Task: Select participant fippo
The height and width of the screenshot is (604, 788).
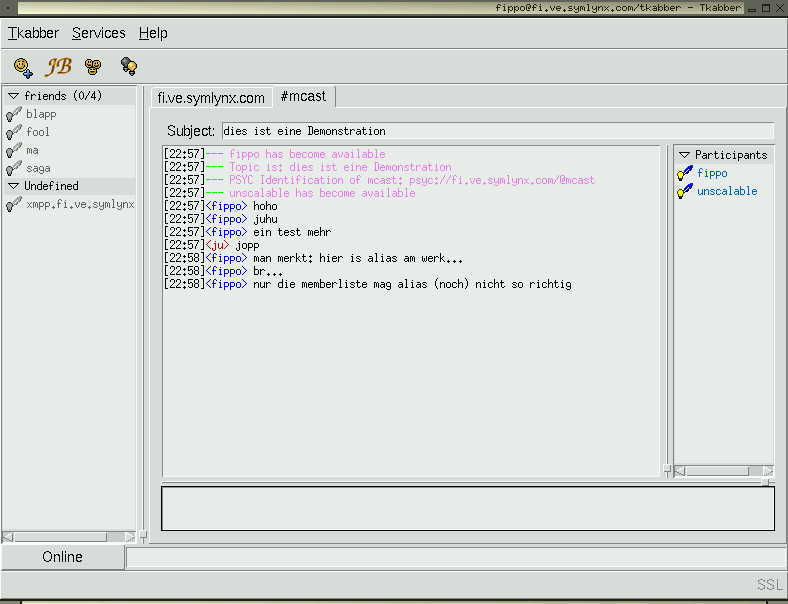Action: tap(712, 173)
